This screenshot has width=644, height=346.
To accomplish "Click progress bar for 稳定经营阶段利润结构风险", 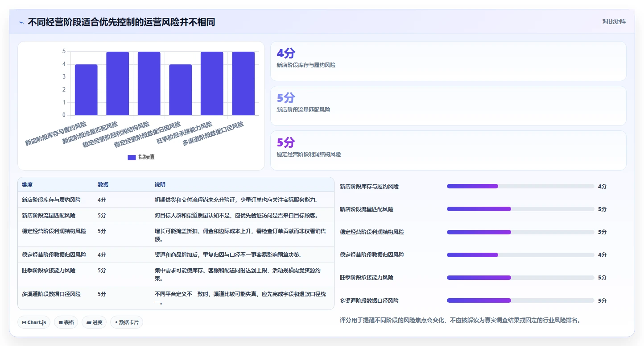I will tap(520, 232).
